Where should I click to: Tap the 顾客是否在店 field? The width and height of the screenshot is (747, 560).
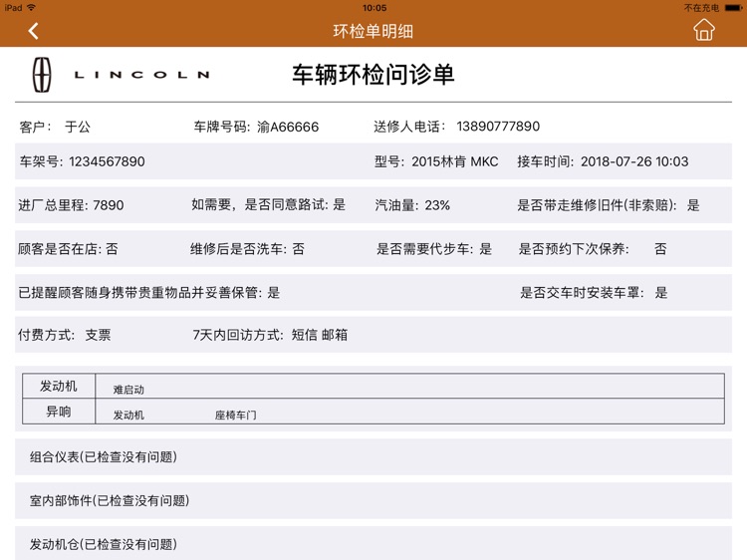tap(68, 249)
